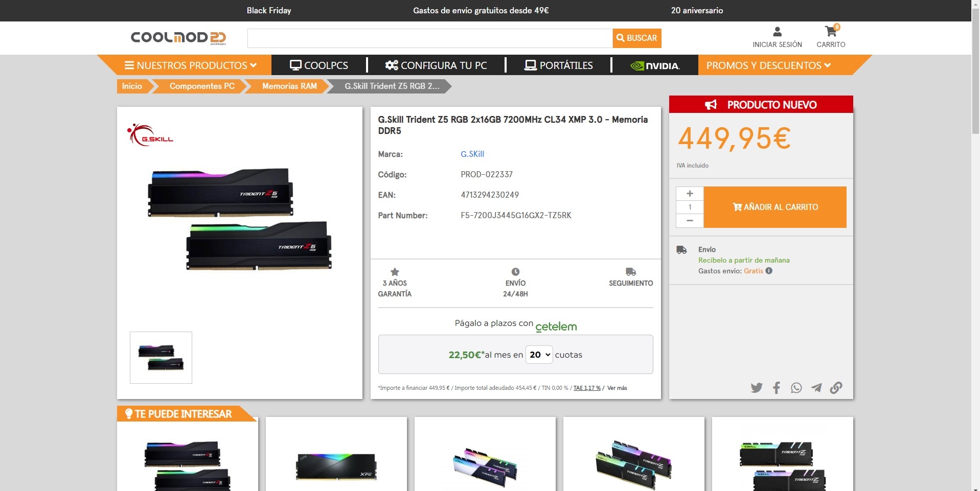Click the search input field
This screenshot has width=980, height=491.
pyautogui.click(x=429, y=38)
